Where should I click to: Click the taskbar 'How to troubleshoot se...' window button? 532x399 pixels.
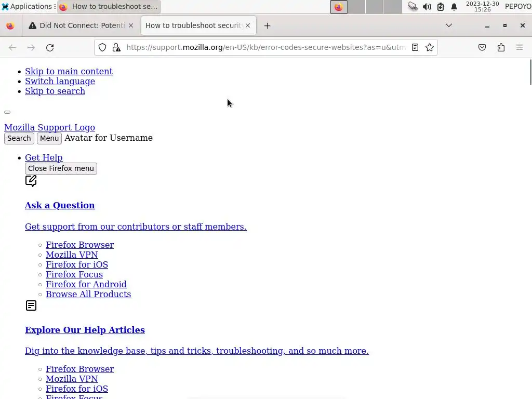click(x=109, y=6)
